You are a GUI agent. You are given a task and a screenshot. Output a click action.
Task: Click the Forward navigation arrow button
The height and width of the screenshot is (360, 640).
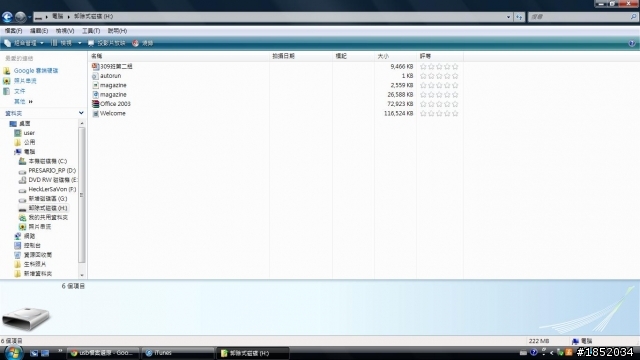20,17
